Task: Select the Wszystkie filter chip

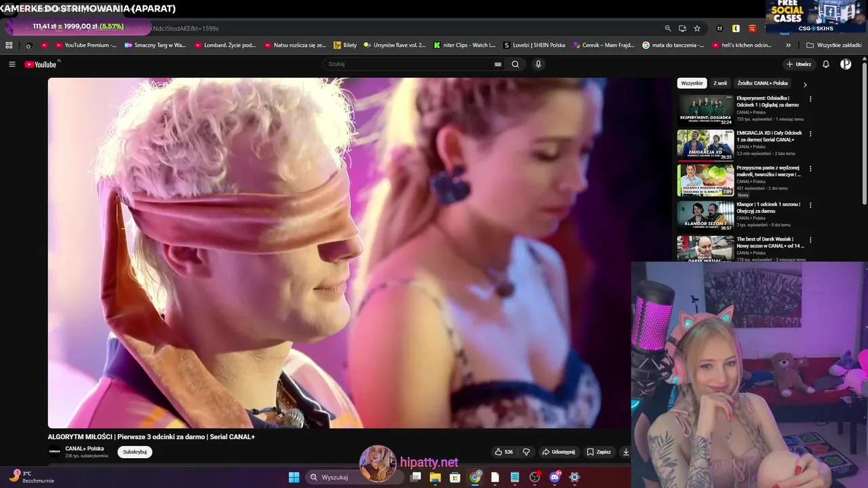Action: point(692,83)
